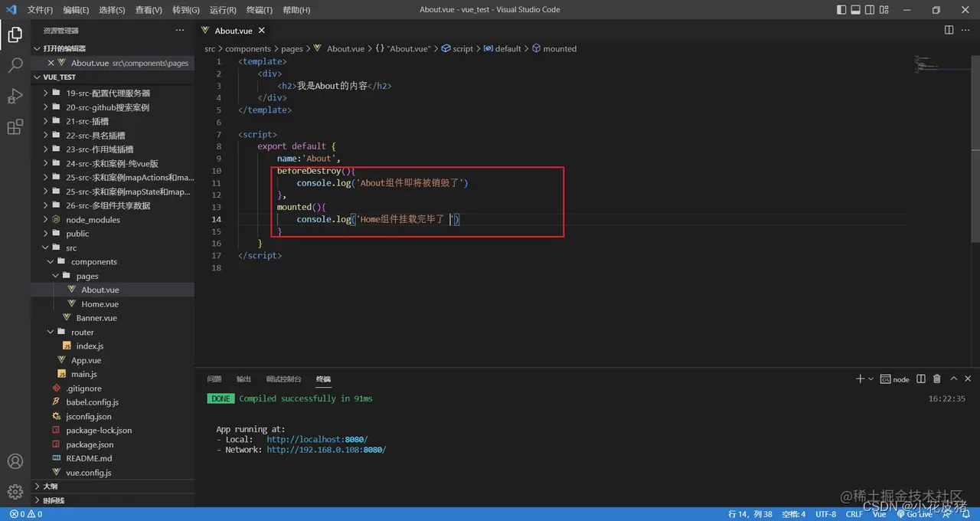This screenshot has width=980, height=521.
Task: Change the CRLF line ending setting
Action: coord(854,514)
